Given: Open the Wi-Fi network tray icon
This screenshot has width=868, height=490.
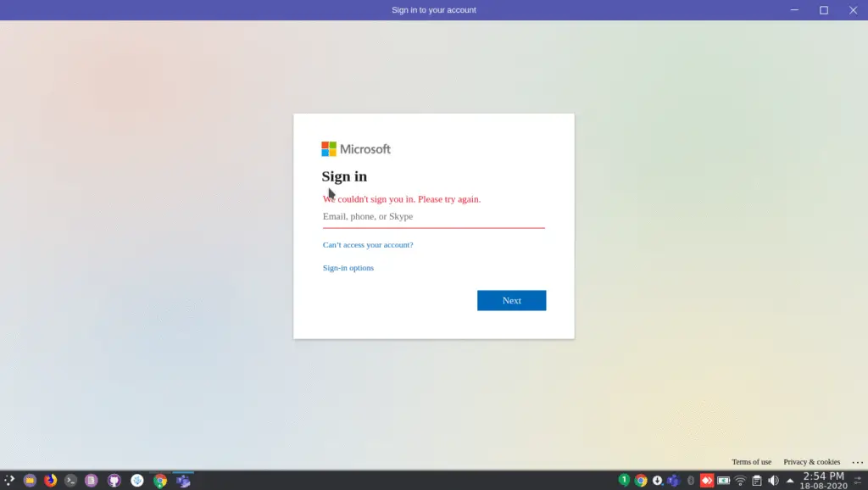Looking at the screenshot, I should click(x=740, y=481).
